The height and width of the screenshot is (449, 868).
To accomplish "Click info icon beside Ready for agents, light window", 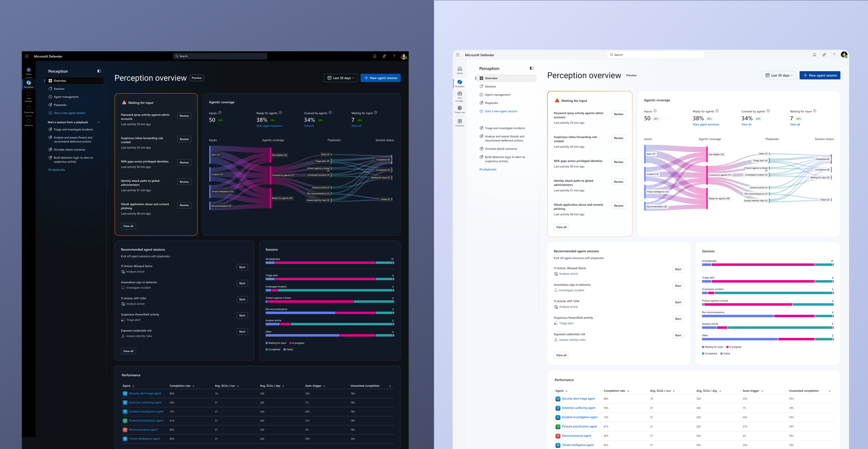I will click(717, 111).
